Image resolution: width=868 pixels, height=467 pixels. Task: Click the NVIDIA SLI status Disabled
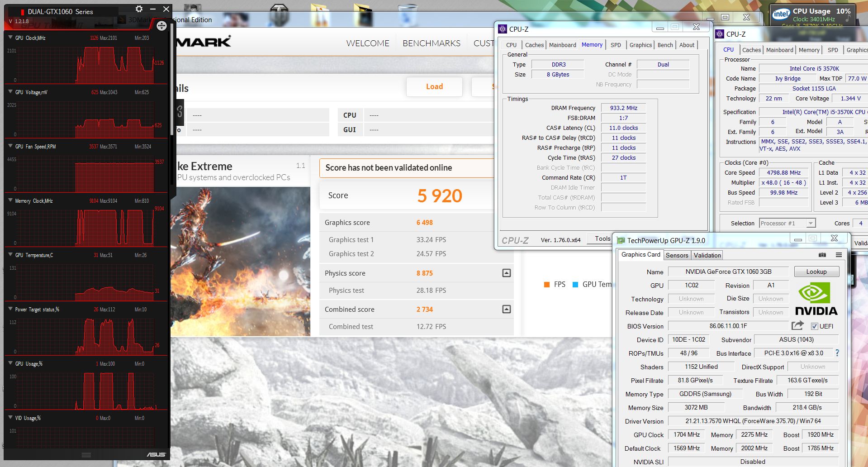point(753,462)
